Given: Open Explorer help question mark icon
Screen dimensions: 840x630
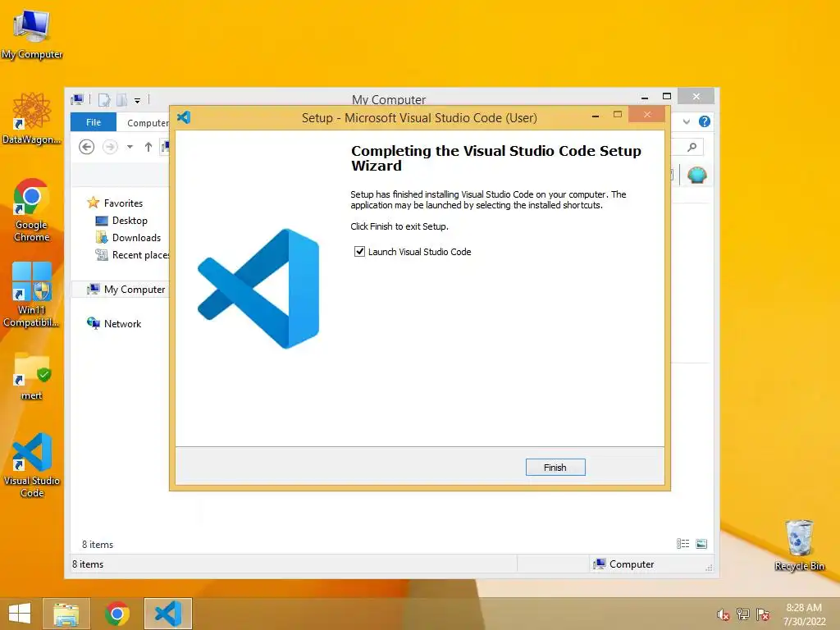Looking at the screenshot, I should [705, 121].
